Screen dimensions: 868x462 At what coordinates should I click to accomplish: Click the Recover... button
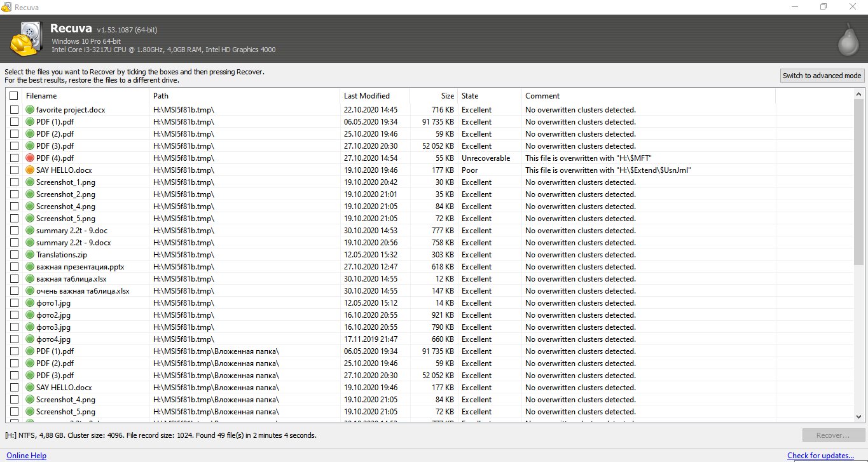tap(832, 435)
